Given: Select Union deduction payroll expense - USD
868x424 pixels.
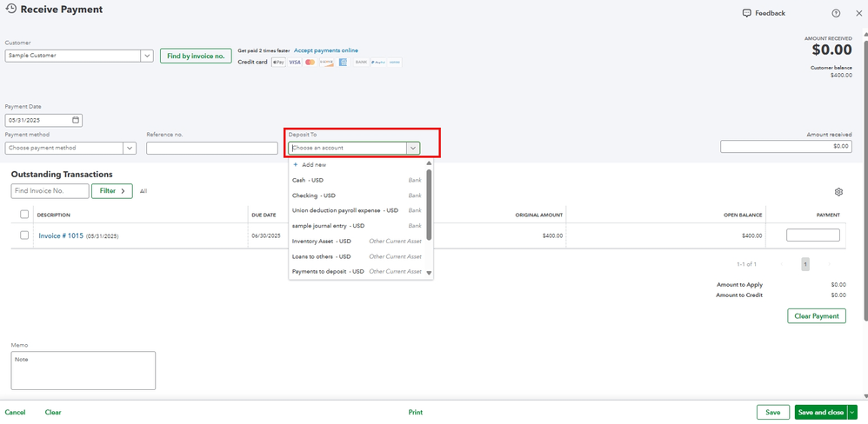Looking at the screenshot, I should (x=357, y=210).
